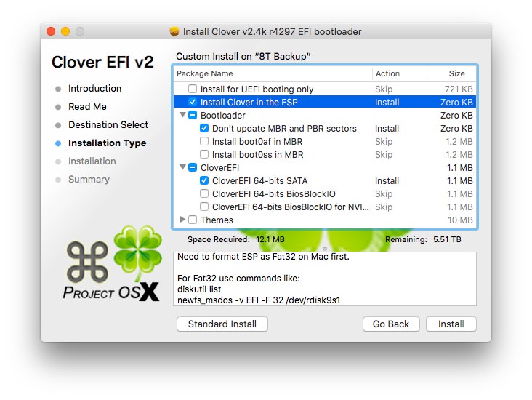The image size is (532, 400).
Task: Click the installer package icon in title bar
Action: [174, 31]
